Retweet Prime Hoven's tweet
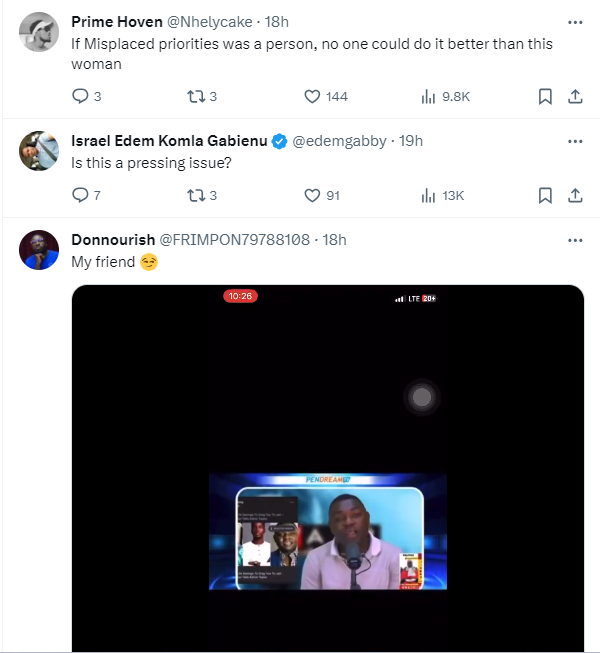 pyautogui.click(x=196, y=97)
